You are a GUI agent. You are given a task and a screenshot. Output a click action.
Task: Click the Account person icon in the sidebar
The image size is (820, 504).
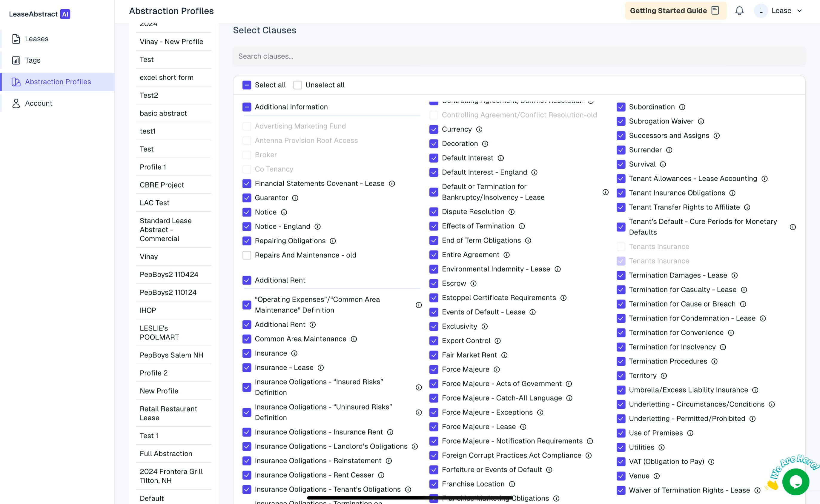pos(16,103)
